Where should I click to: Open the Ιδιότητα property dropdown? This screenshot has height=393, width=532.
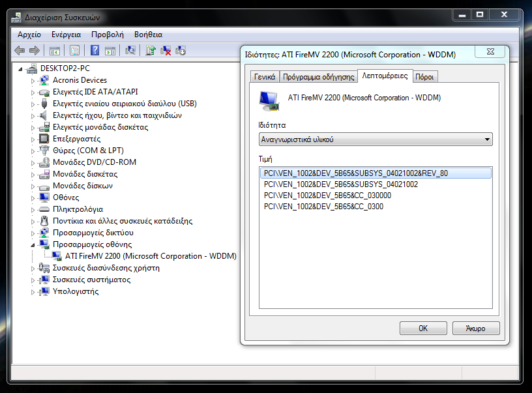(376, 139)
